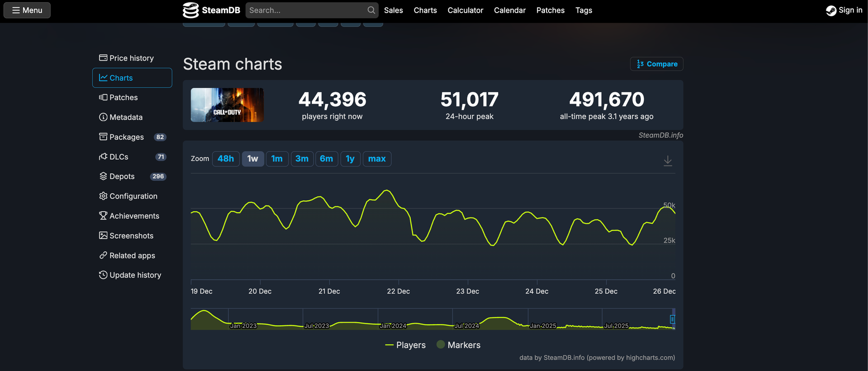This screenshot has height=371, width=868.
Task: Click the Steam Sign in icon
Action: coord(831,11)
